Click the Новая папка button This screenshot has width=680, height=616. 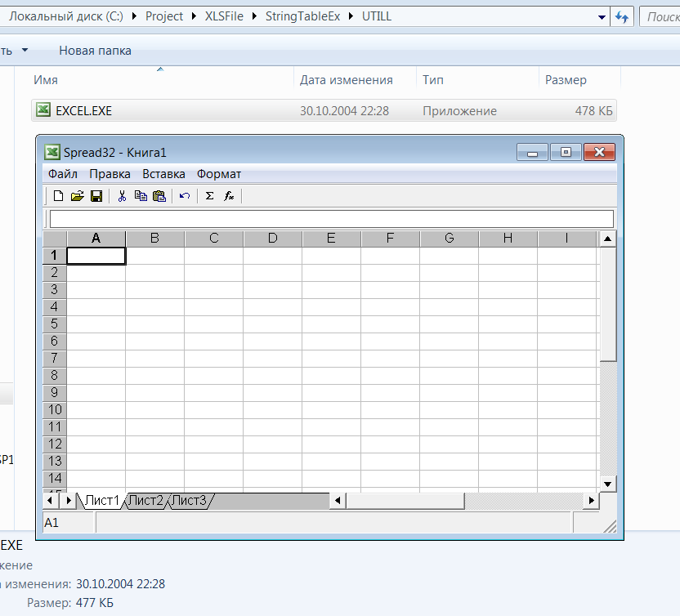[x=95, y=51]
